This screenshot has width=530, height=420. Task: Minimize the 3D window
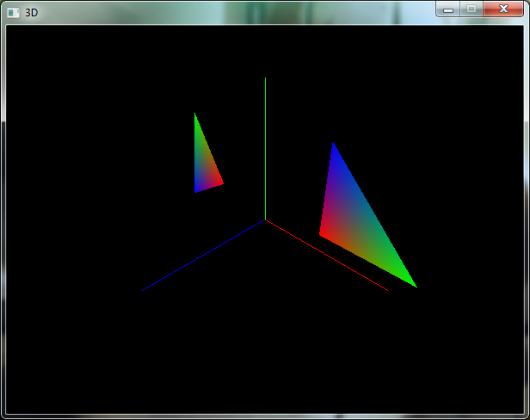pyautogui.click(x=448, y=9)
